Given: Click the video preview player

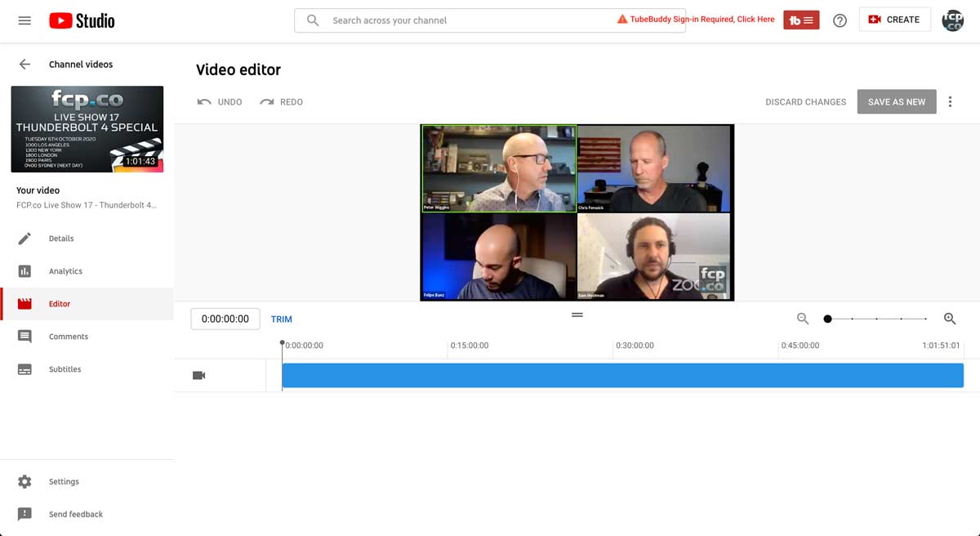Looking at the screenshot, I should (577, 212).
